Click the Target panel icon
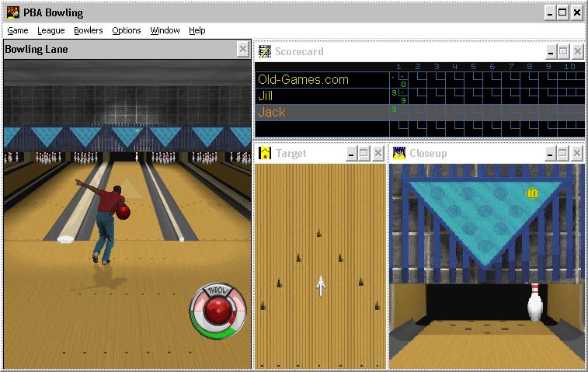 point(265,153)
